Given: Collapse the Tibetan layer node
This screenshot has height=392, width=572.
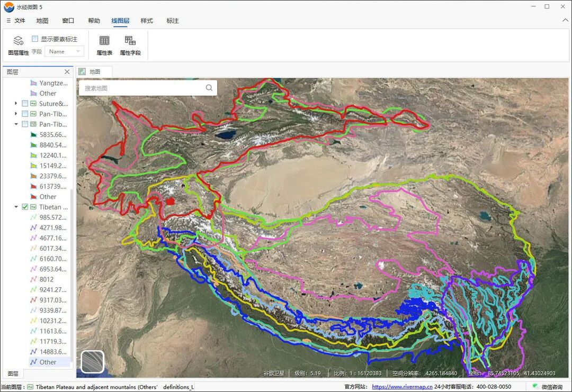Looking at the screenshot, I should point(16,207).
